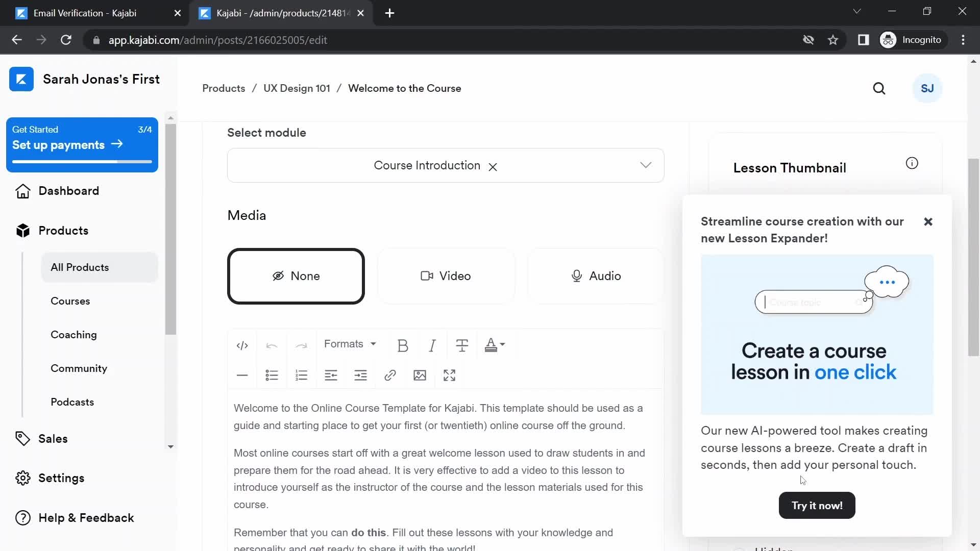
Task: Open the Formats dropdown
Action: click(x=350, y=344)
